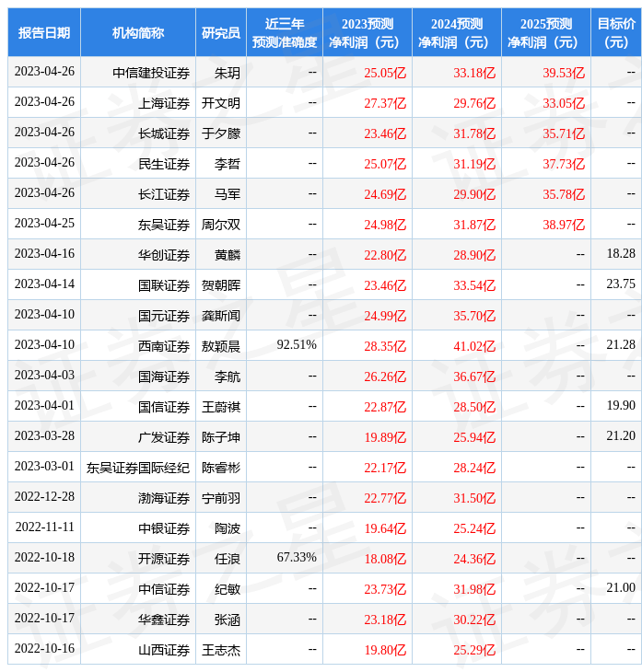The width and height of the screenshot is (642, 672).
Task: Click the 35.70亿 value
Action: click(474, 316)
